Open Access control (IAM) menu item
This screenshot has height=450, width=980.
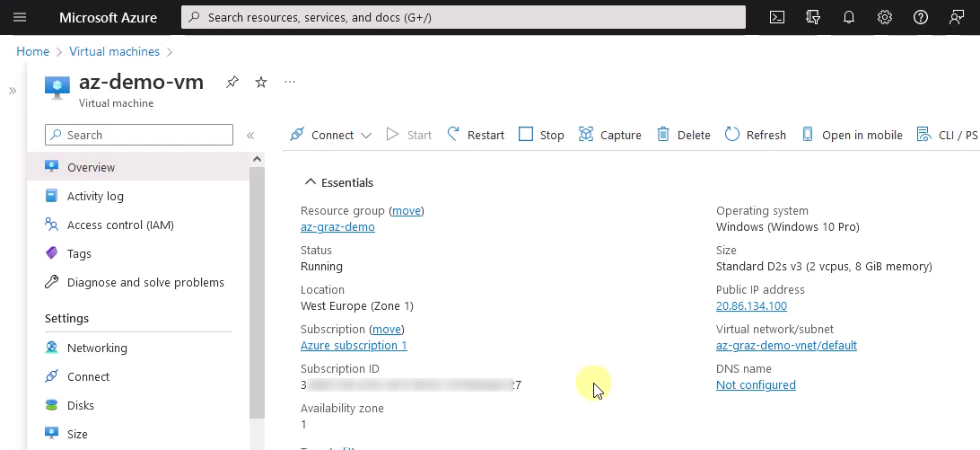coord(138,225)
